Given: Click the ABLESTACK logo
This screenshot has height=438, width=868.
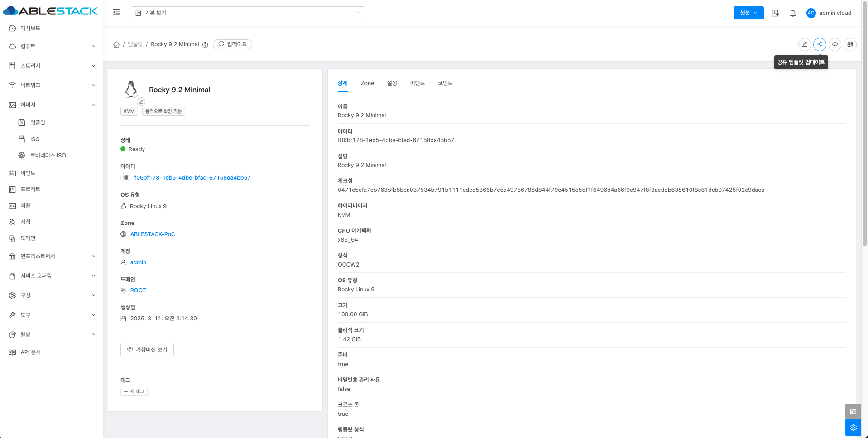Looking at the screenshot, I should (51, 11).
